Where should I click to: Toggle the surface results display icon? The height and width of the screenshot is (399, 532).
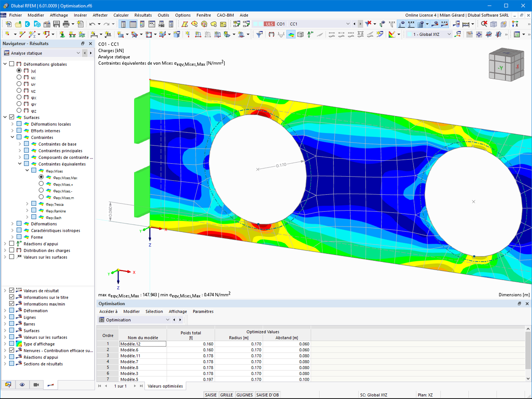291,34
